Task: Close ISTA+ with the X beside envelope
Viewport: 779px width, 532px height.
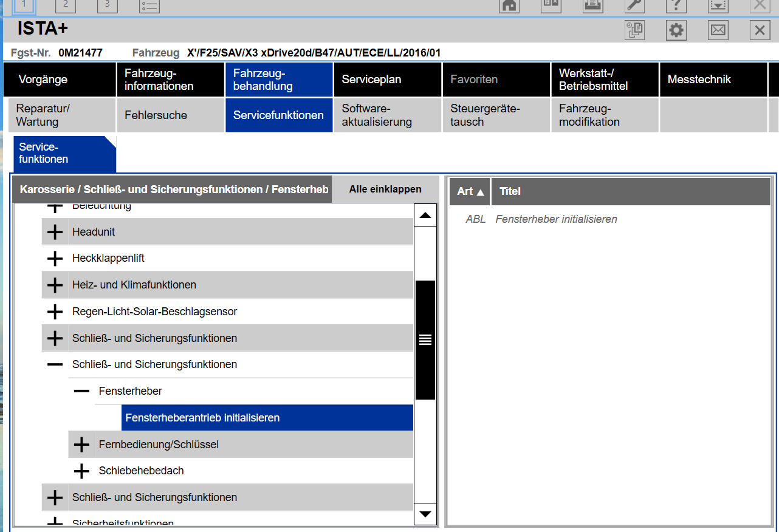Action: point(760,30)
